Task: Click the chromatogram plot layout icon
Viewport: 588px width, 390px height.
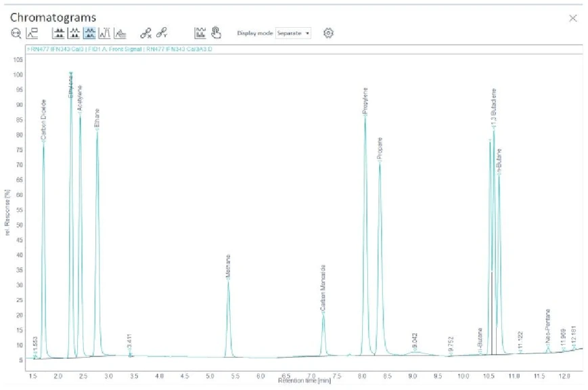Action: tap(200, 33)
